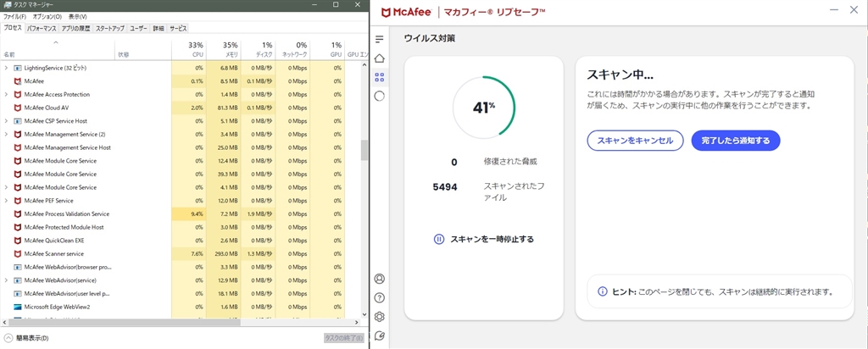Select the プロセス tab

13,28
